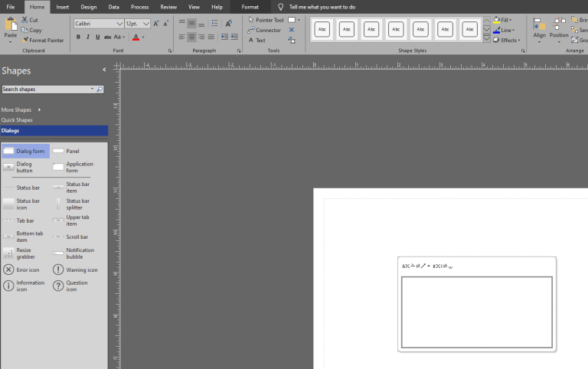Click the Search shapes field
588x369 pixels.
[x=47, y=90]
